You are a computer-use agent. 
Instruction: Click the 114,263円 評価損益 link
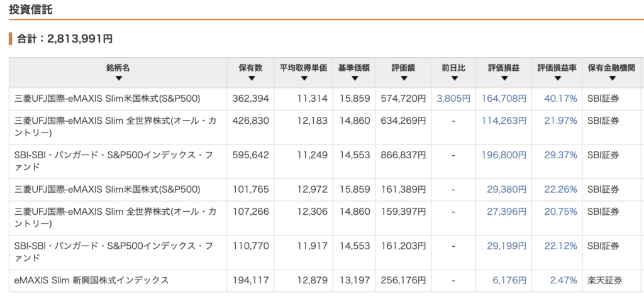(x=504, y=121)
